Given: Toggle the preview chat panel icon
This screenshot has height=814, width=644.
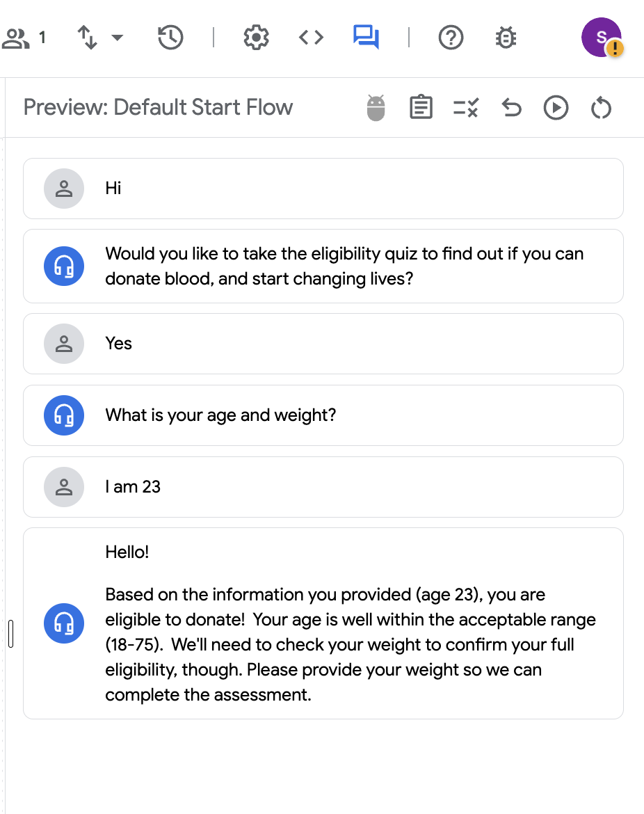Looking at the screenshot, I should pyautogui.click(x=366, y=38).
